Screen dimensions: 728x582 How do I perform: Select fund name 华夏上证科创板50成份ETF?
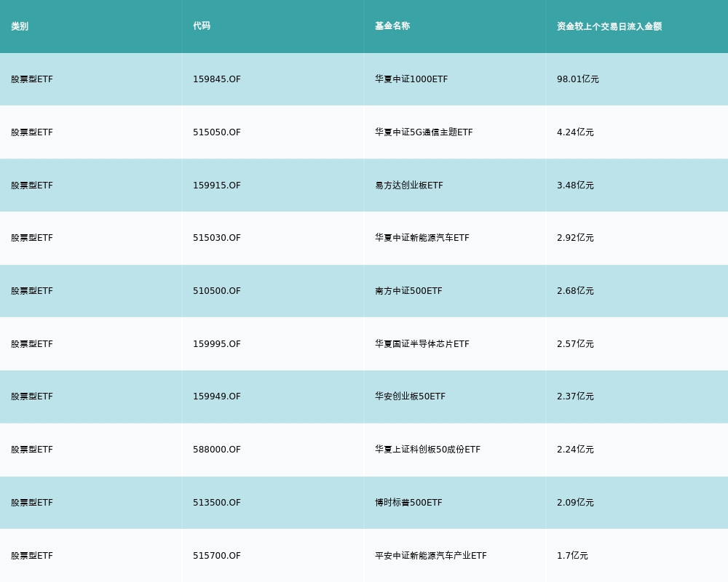[x=427, y=450]
